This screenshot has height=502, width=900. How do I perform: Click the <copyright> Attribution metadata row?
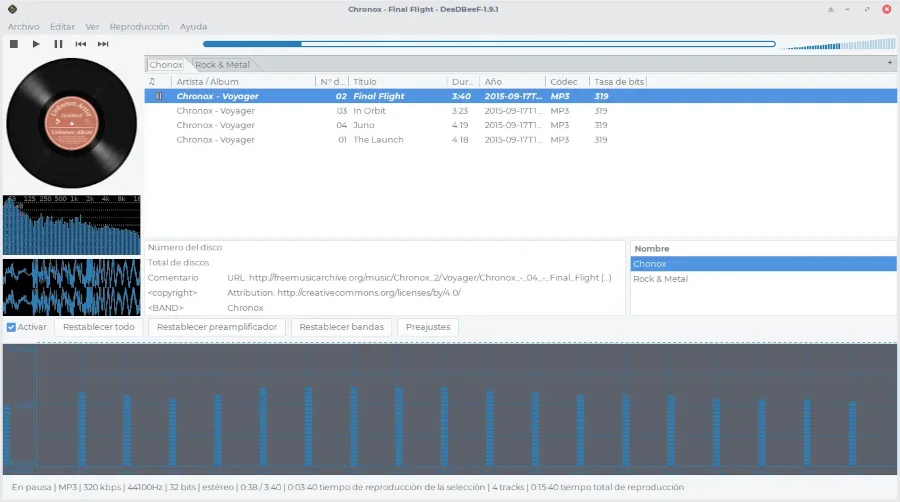[385, 293]
